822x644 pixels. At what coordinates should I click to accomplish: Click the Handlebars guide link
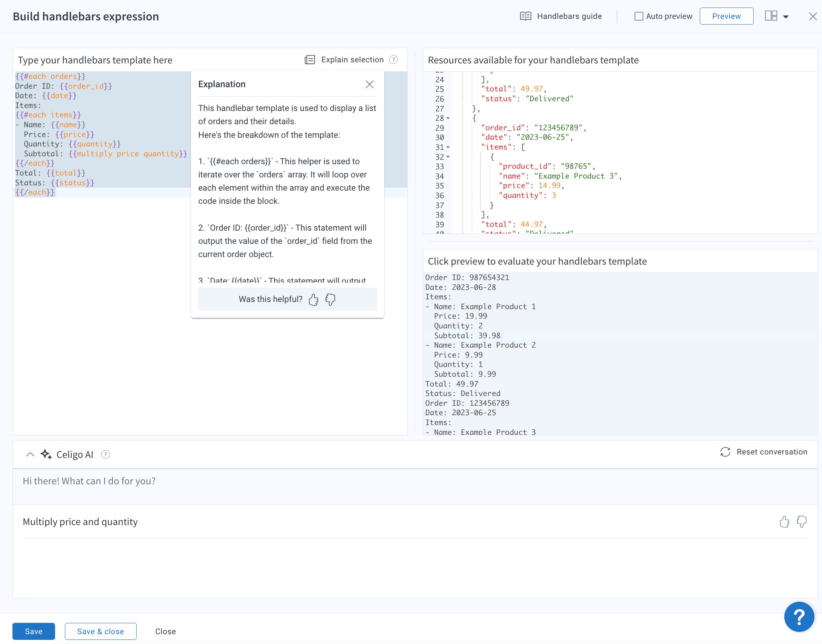pyautogui.click(x=569, y=16)
